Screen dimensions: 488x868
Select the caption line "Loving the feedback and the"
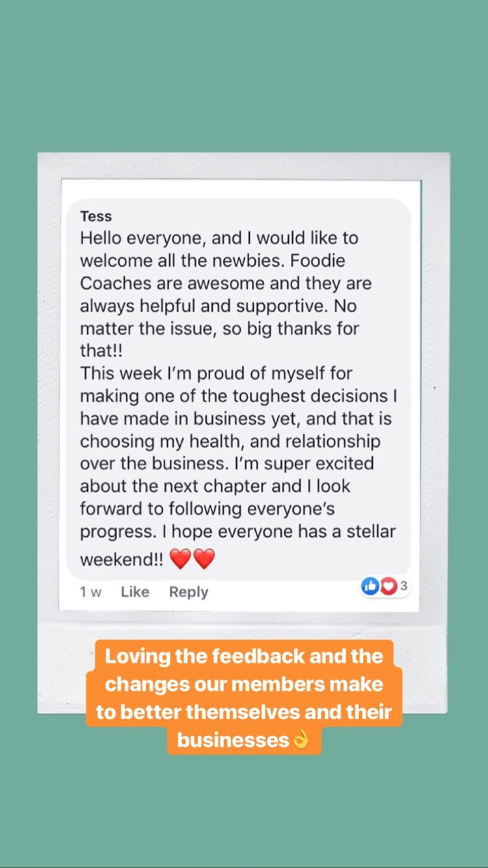click(244, 655)
